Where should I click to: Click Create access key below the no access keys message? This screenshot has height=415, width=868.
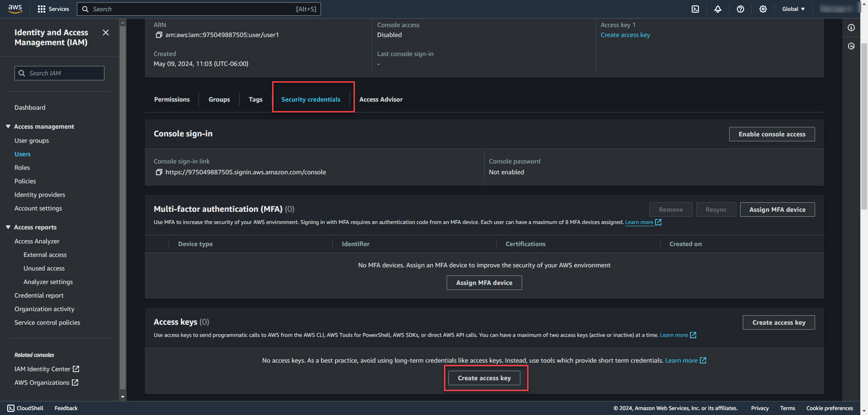coord(484,378)
